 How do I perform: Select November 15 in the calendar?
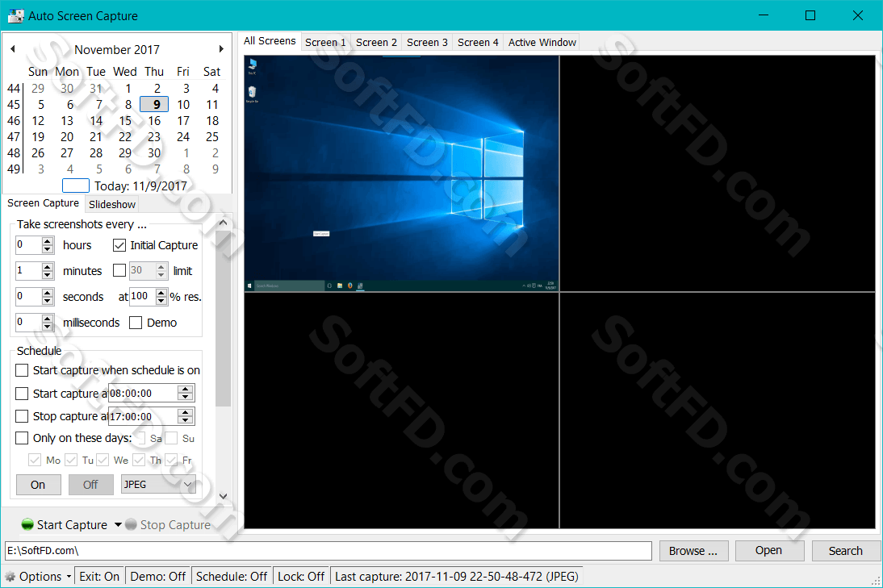pos(125,121)
